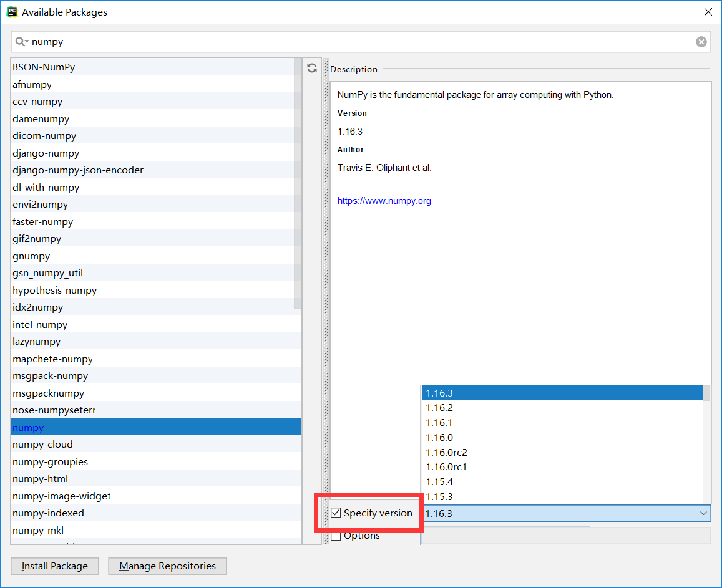Choose version 1.16.2 in dropdown list
Viewport: 722px width, 588px height.
(562, 408)
